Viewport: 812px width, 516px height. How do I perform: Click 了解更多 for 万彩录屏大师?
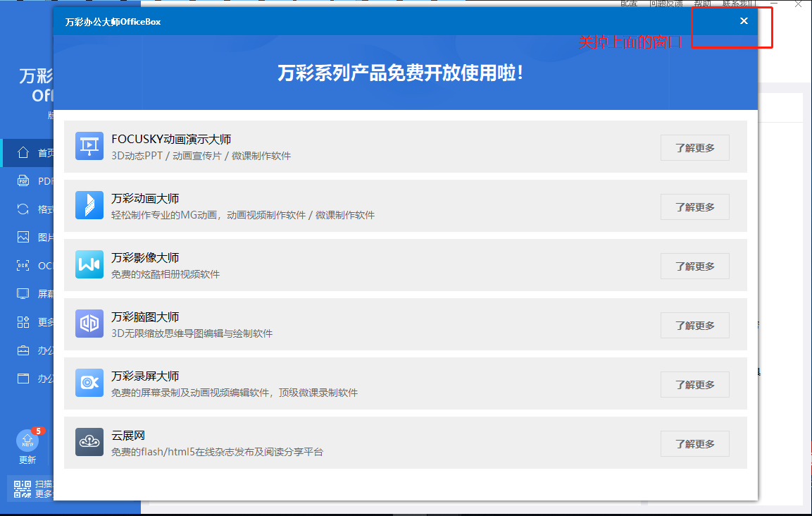pyautogui.click(x=694, y=384)
